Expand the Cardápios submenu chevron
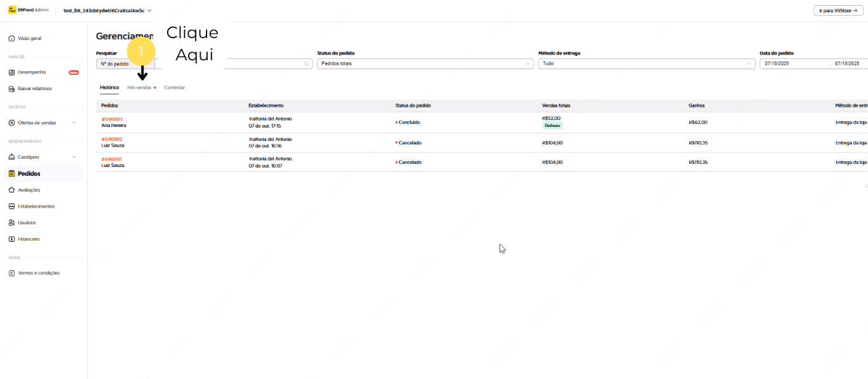Screen dimensions: 868x379 [x=74, y=157]
